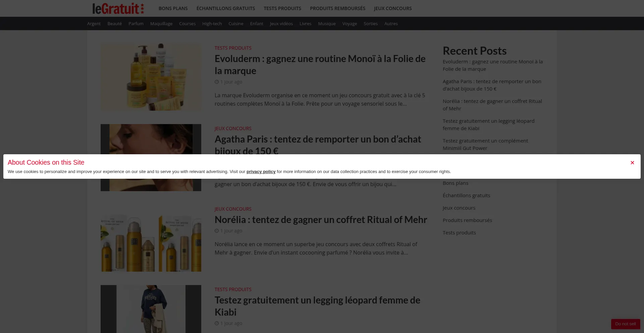Open the Evoluderm routine Monoï article headline
644x333 pixels.
tap(320, 65)
